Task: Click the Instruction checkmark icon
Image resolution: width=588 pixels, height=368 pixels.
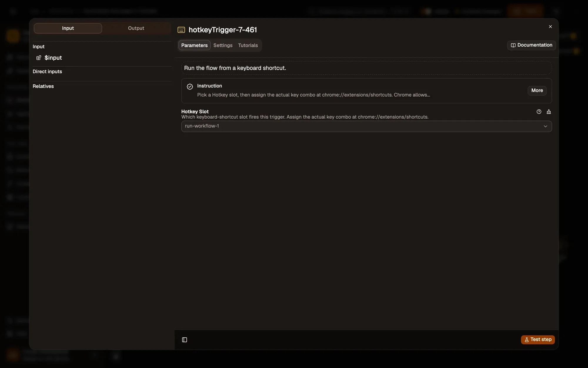Action: click(190, 87)
